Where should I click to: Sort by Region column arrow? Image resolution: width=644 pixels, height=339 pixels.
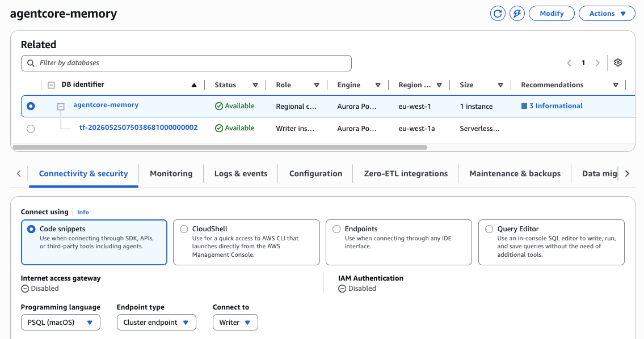coord(439,85)
